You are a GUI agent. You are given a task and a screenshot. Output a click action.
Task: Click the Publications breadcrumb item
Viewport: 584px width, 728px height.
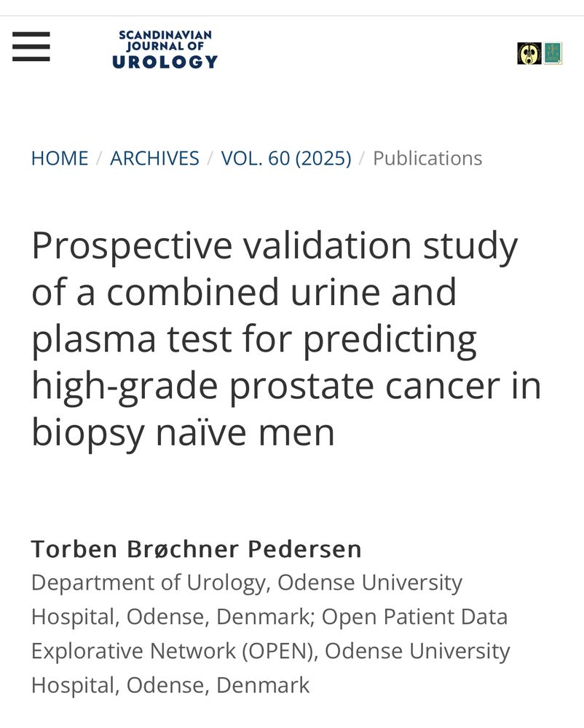[x=427, y=158]
